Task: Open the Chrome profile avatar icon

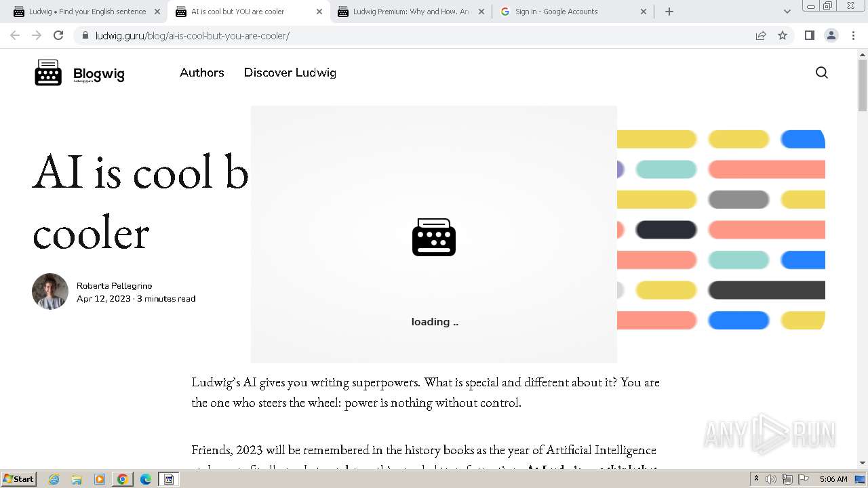Action: (x=831, y=35)
